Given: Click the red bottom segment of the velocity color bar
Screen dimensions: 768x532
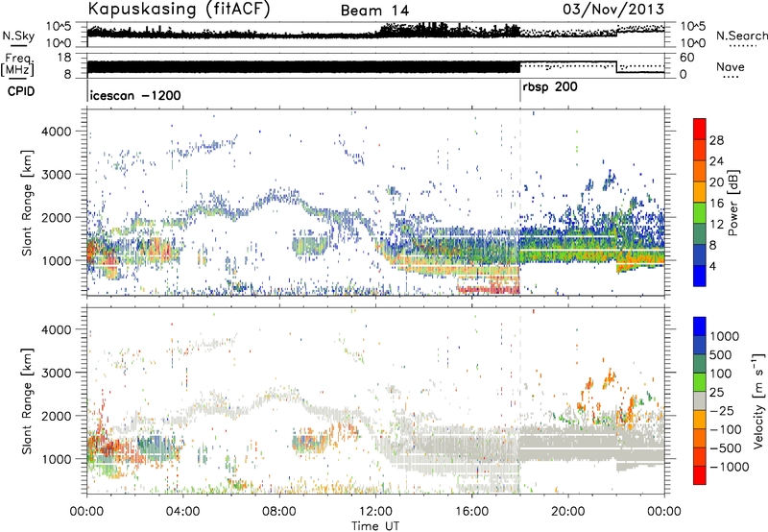Looking at the screenshot, I should (700, 475).
